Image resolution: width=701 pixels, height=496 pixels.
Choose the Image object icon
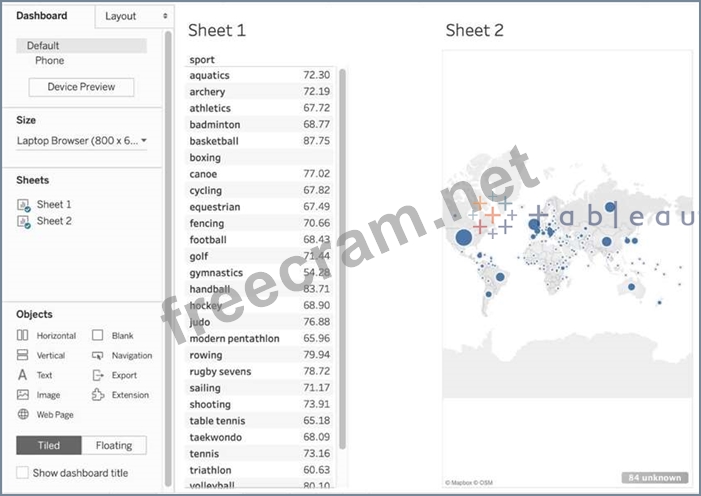(23, 395)
